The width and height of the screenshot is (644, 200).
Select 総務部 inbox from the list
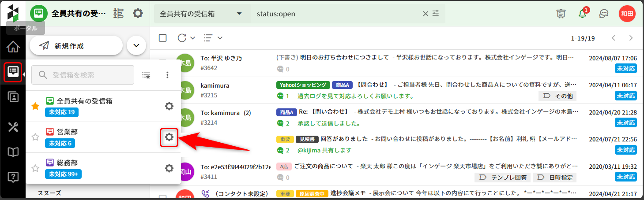pyautogui.click(x=67, y=163)
